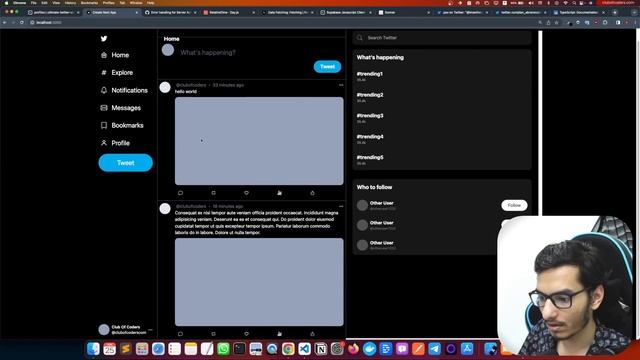Open Docker from the dock
The height and width of the screenshot is (360, 640).
click(370, 349)
